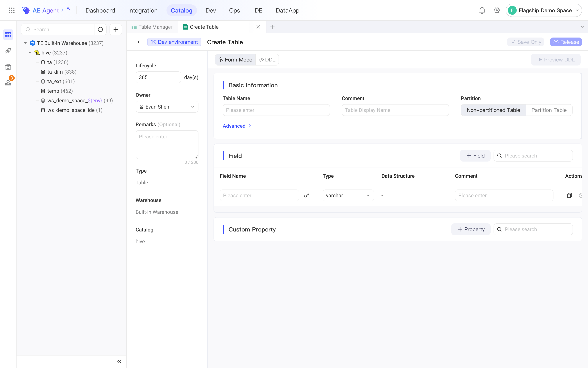
Task: Go back with the left arrow
Action: [139, 42]
